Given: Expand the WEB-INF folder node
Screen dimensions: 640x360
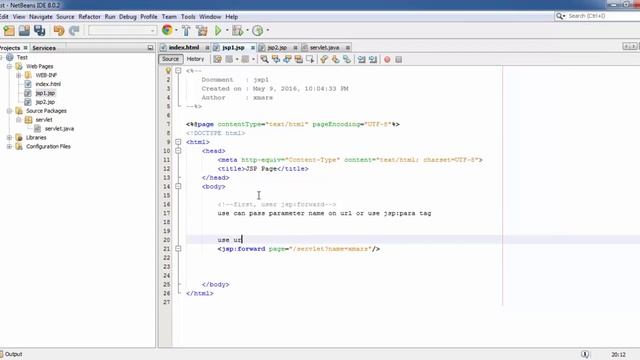Looking at the screenshot, I should 18,75.
